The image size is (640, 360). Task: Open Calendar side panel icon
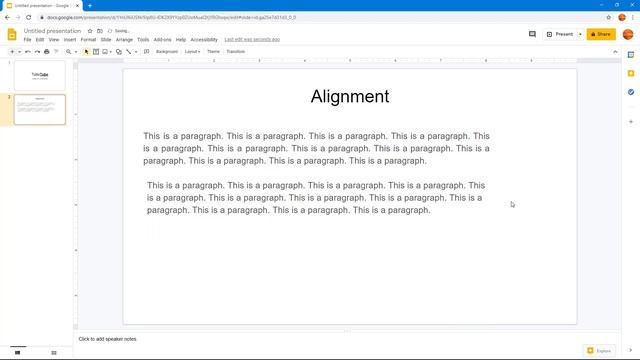coord(631,55)
